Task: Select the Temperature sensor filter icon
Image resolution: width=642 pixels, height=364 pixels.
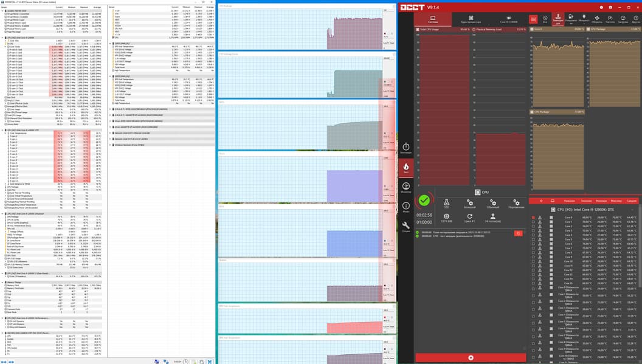Action: click(x=557, y=19)
